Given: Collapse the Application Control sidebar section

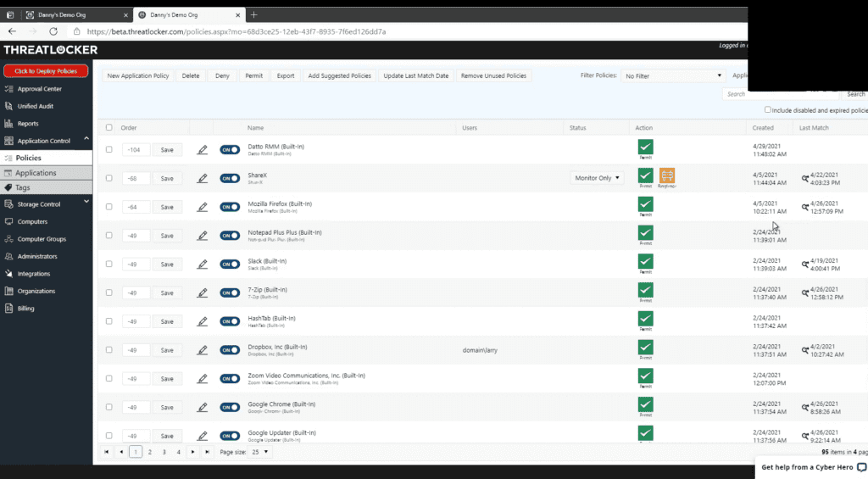Looking at the screenshot, I should [x=86, y=139].
